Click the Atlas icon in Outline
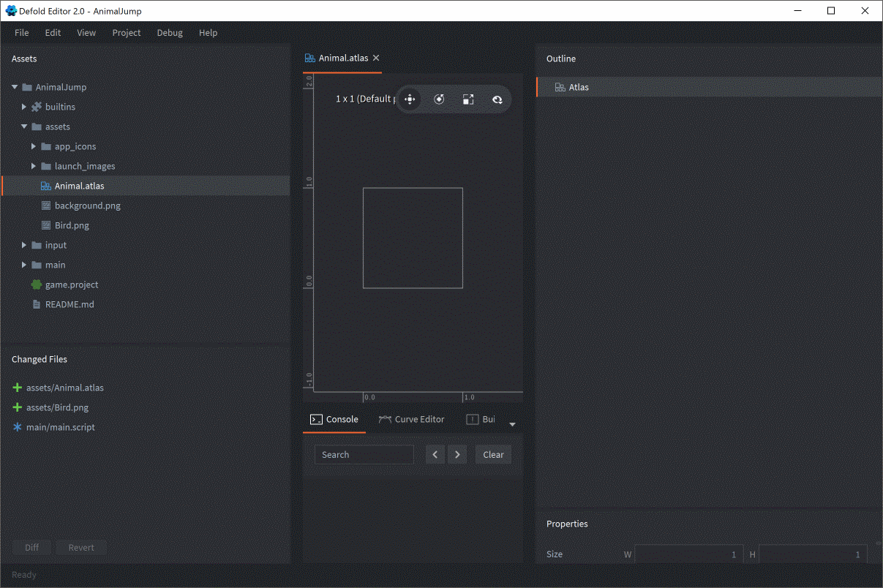The image size is (883, 588). pyautogui.click(x=560, y=87)
